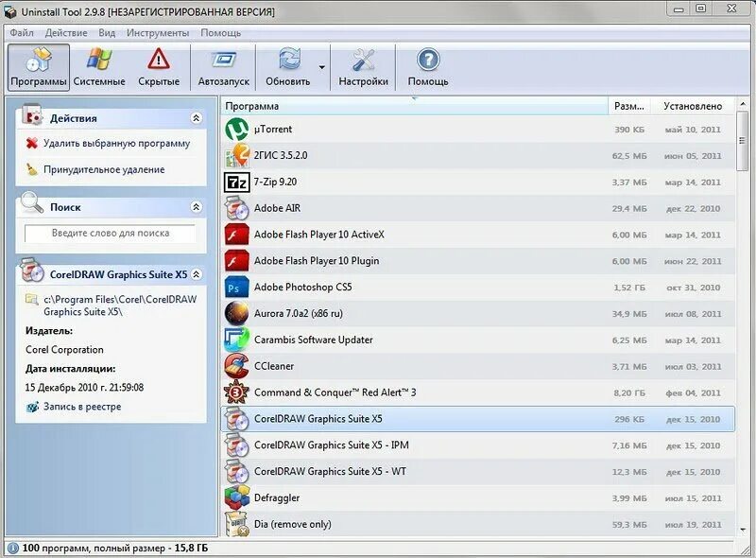The image size is (756, 558).
Task: Open Запись в реестре link
Action: click(x=82, y=407)
